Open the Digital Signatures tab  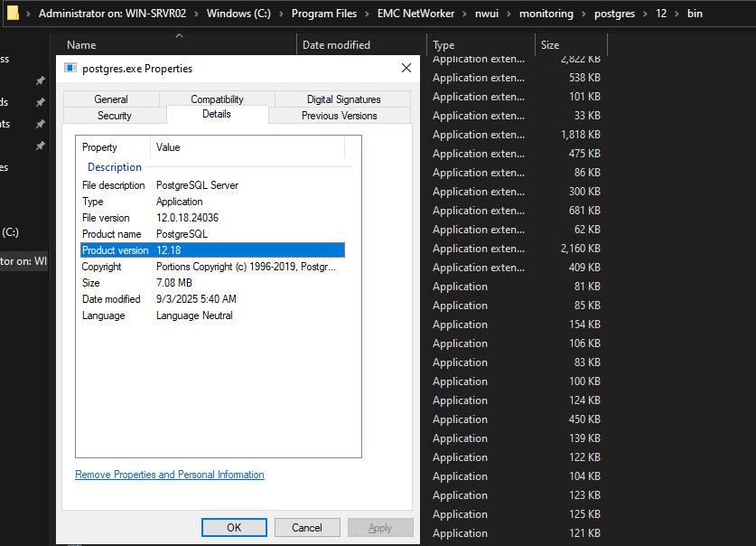pos(343,99)
